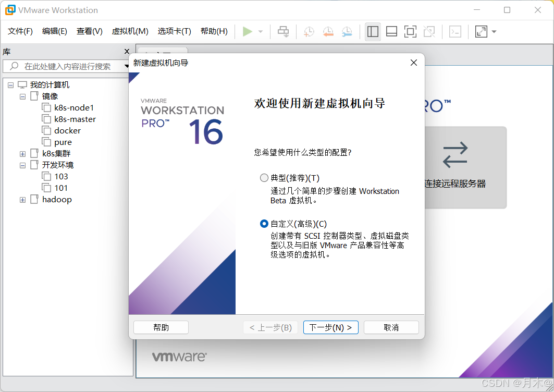Click the Revert to Snapshot icon
This screenshot has width=554, height=392.
[x=328, y=31]
